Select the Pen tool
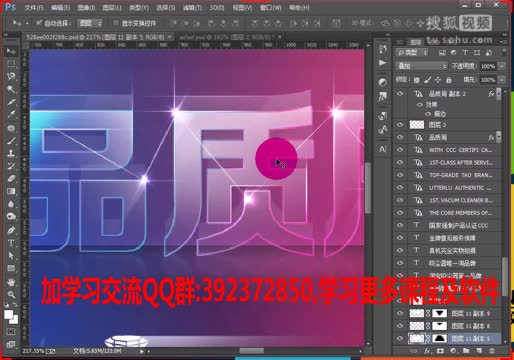 [11, 230]
